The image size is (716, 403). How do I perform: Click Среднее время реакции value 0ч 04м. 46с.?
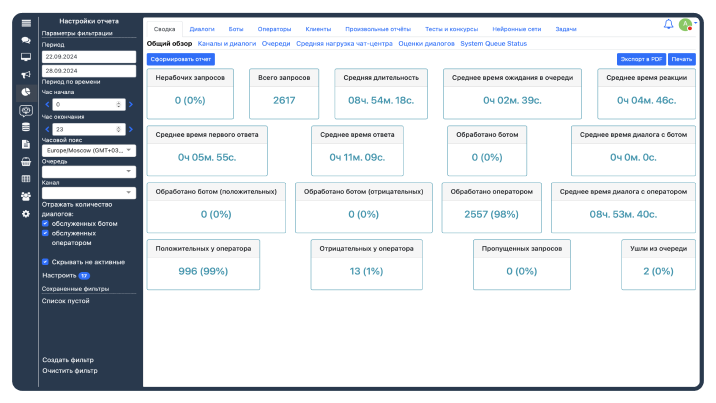tap(647, 100)
